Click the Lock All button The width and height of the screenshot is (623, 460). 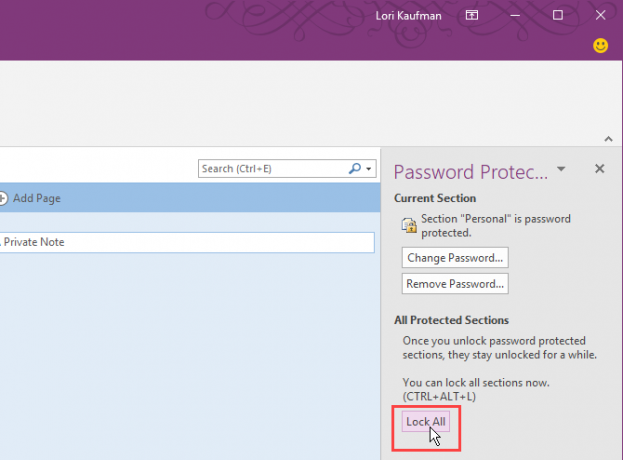click(x=426, y=421)
